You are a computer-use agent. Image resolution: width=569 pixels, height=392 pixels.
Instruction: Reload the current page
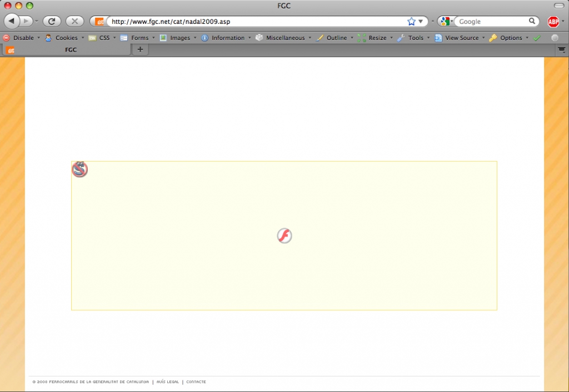point(52,21)
